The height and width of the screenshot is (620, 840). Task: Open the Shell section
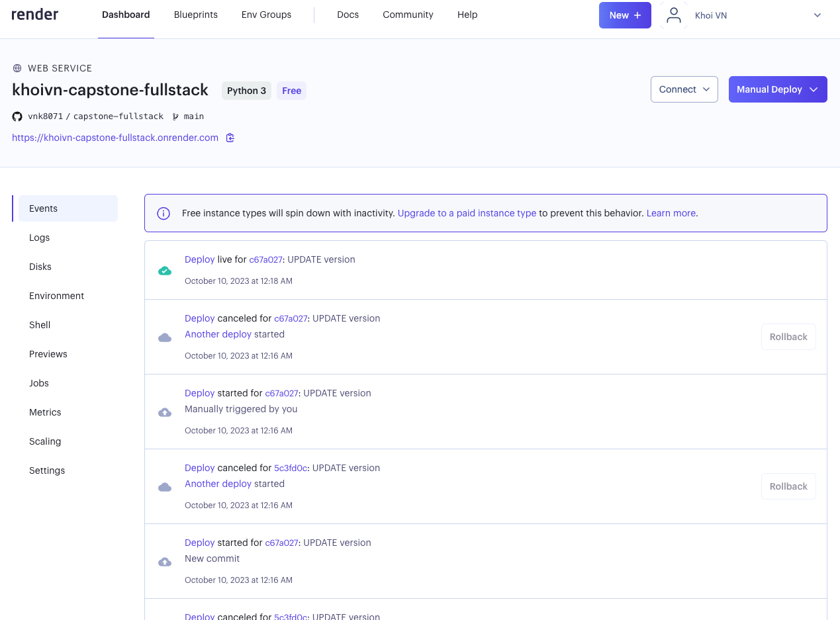[x=40, y=325]
